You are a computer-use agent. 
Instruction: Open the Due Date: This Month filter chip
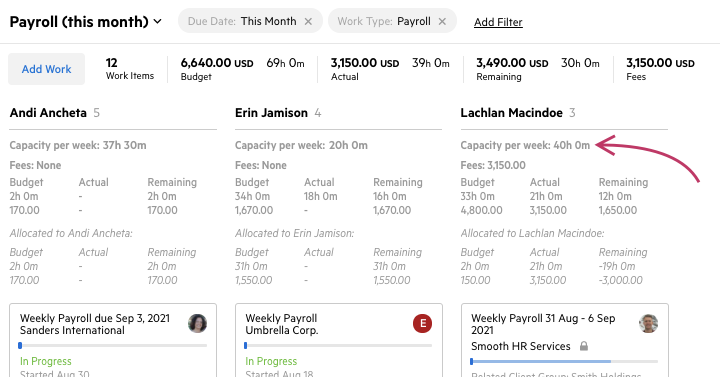(x=242, y=21)
